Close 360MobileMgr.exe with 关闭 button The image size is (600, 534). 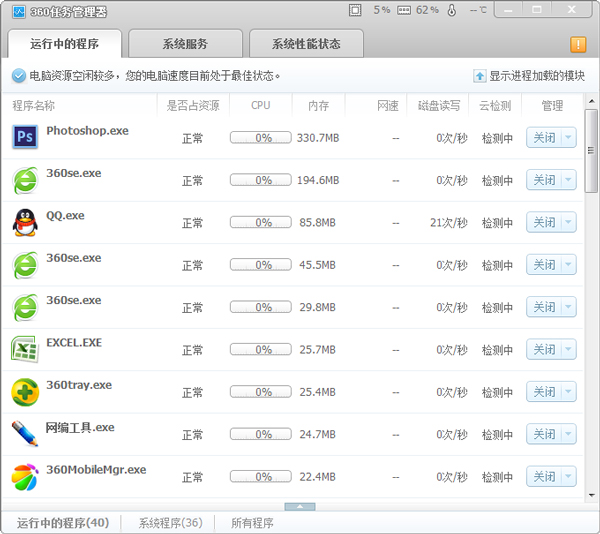click(x=544, y=477)
